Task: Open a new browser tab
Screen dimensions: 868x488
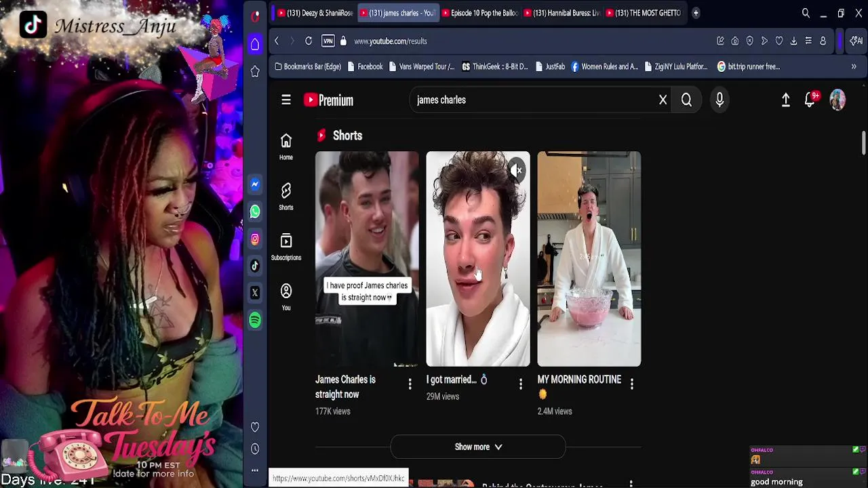Action: (696, 13)
